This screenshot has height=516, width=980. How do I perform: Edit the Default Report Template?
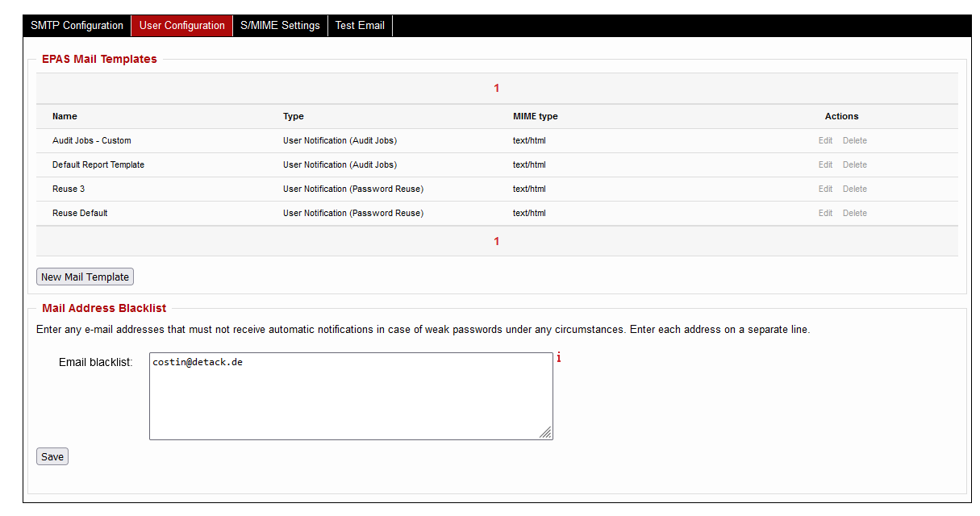click(824, 164)
